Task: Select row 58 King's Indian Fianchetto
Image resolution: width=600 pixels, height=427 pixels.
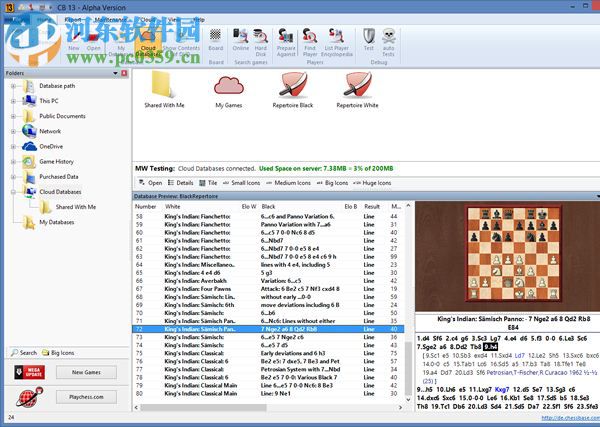Action: pyautogui.click(x=268, y=217)
